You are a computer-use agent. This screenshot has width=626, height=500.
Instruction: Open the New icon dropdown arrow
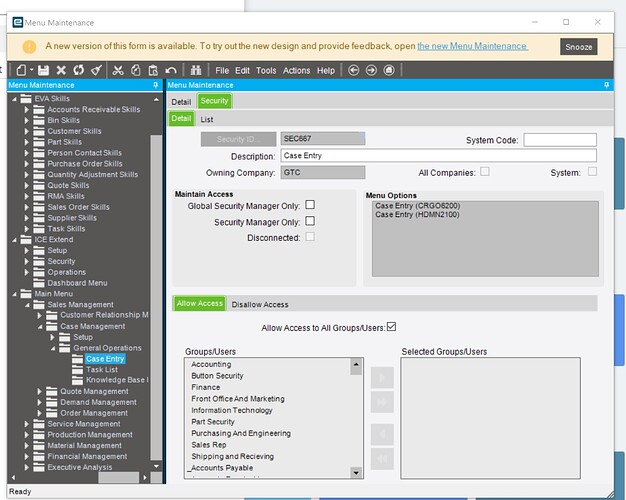click(x=31, y=70)
